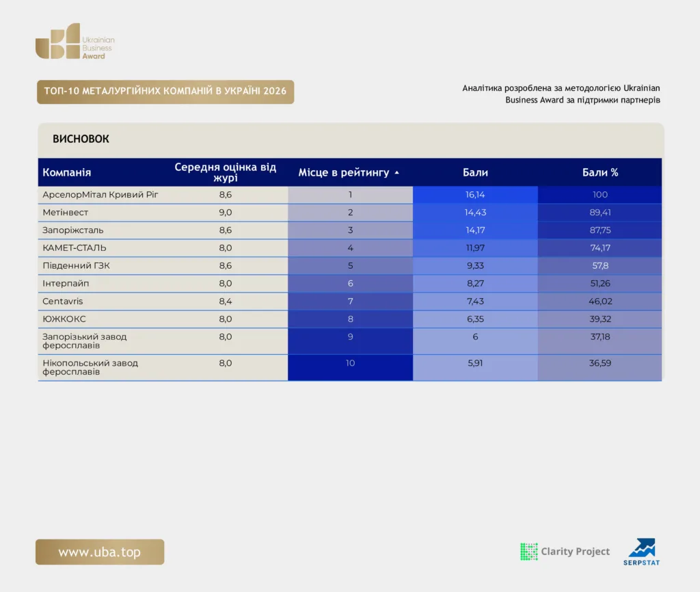700x592 pixels.
Task: Select the ВИСНОВОК heading
Action: click(x=81, y=139)
